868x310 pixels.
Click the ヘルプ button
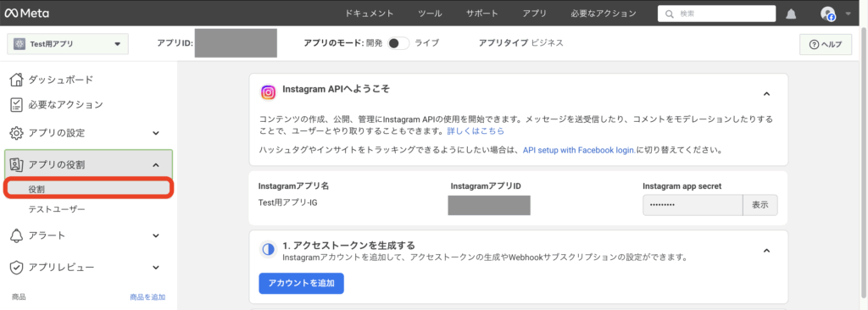[x=826, y=45]
